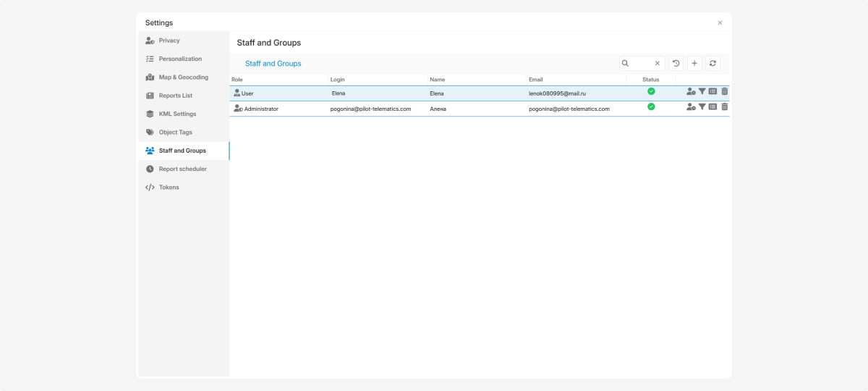This screenshot has width=868, height=391.
Task: Sort by the Email column header
Action: click(x=535, y=80)
